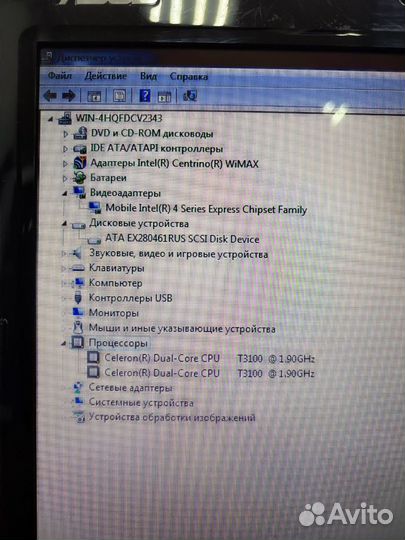Select the Сетевые адаптеры row
The width and height of the screenshot is (405, 540).
point(131,387)
